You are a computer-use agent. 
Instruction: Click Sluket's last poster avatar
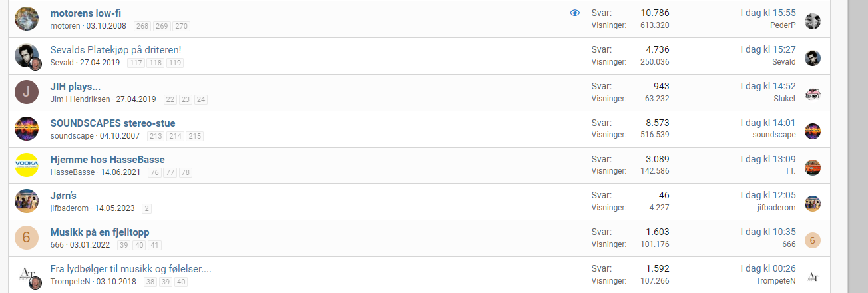tap(812, 95)
